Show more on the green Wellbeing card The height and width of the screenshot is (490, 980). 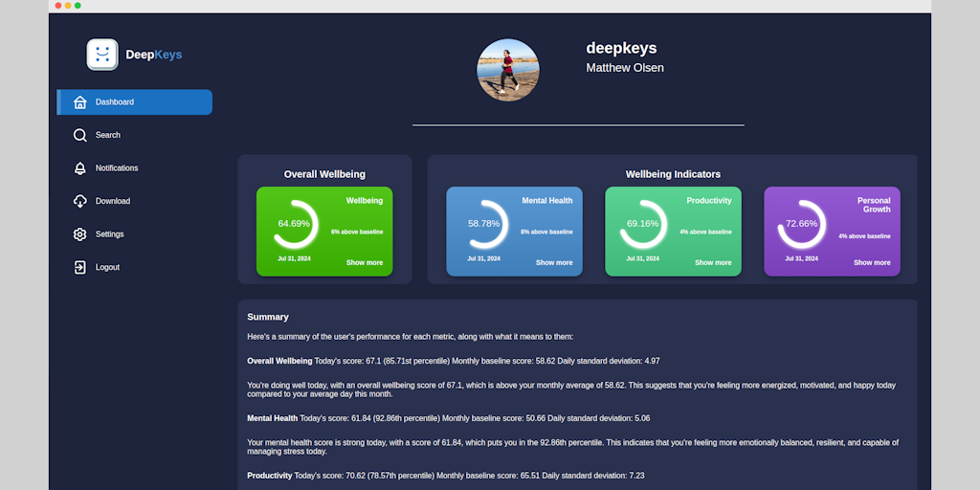click(x=365, y=262)
